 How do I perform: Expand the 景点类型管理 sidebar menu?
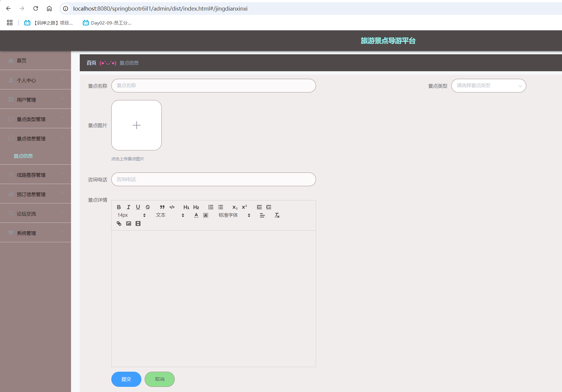(x=35, y=119)
